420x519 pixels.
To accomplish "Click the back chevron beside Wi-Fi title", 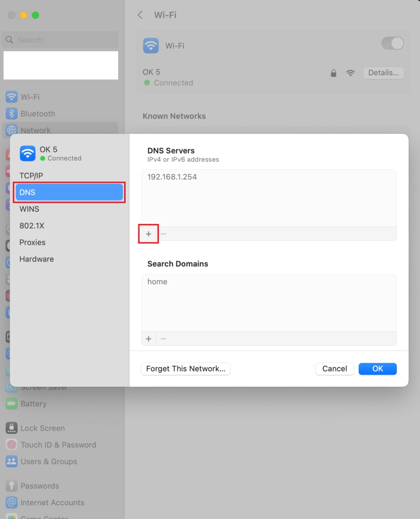I will [140, 15].
